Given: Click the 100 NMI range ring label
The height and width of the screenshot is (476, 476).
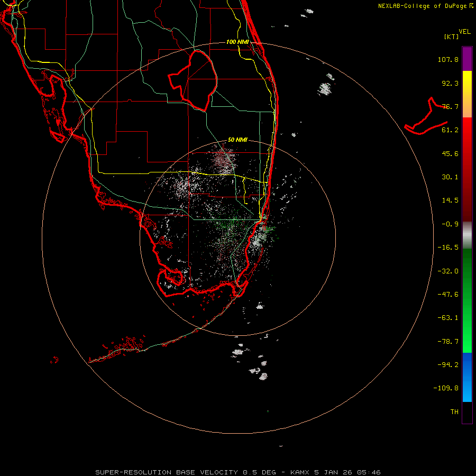Looking at the screenshot, I should coord(237,42).
